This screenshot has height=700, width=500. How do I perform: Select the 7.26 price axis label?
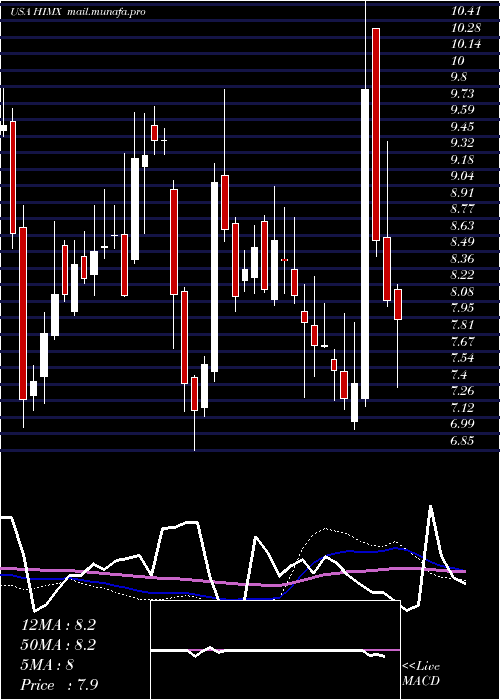pos(463,392)
